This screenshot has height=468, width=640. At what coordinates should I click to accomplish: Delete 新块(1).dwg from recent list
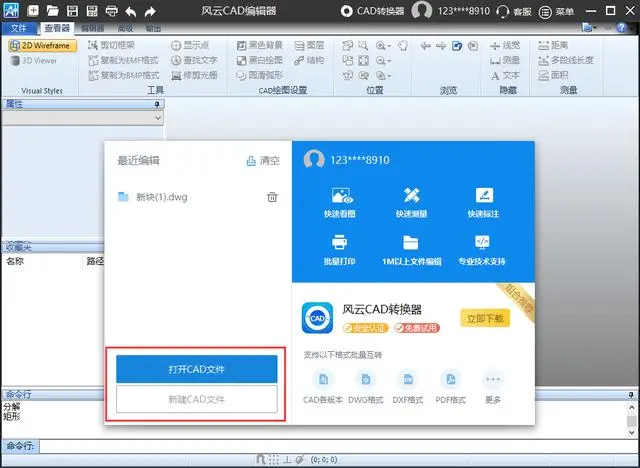272,197
